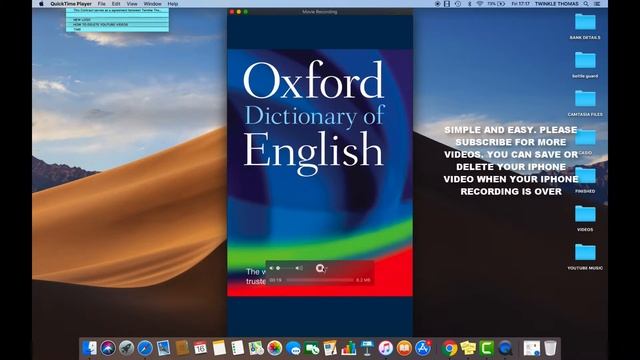The width and height of the screenshot is (640, 360).
Task: Open the Window menu
Action: click(152, 4)
